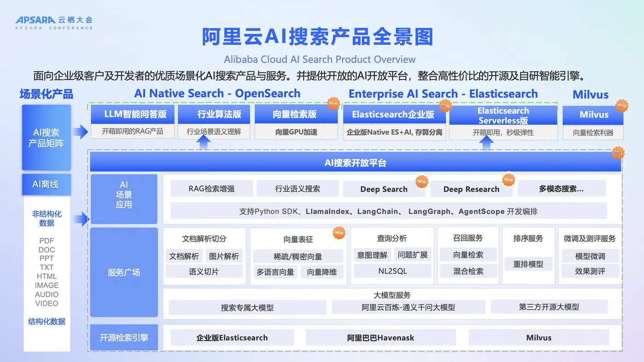Click the 行业场景语义理解 description

[x=214, y=132]
